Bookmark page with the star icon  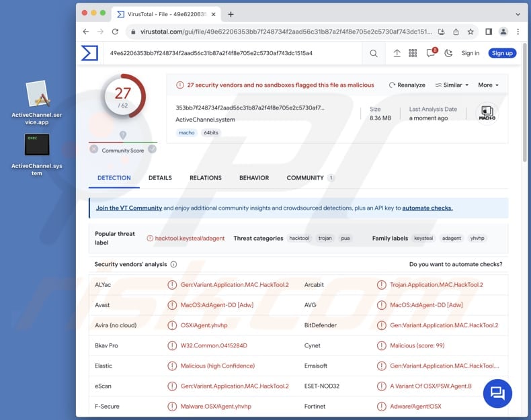pos(471,32)
